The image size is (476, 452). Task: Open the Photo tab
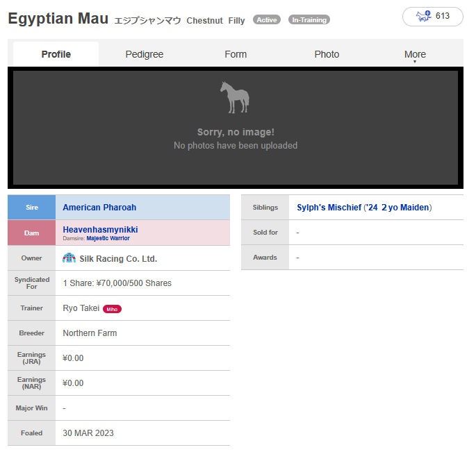click(x=327, y=54)
